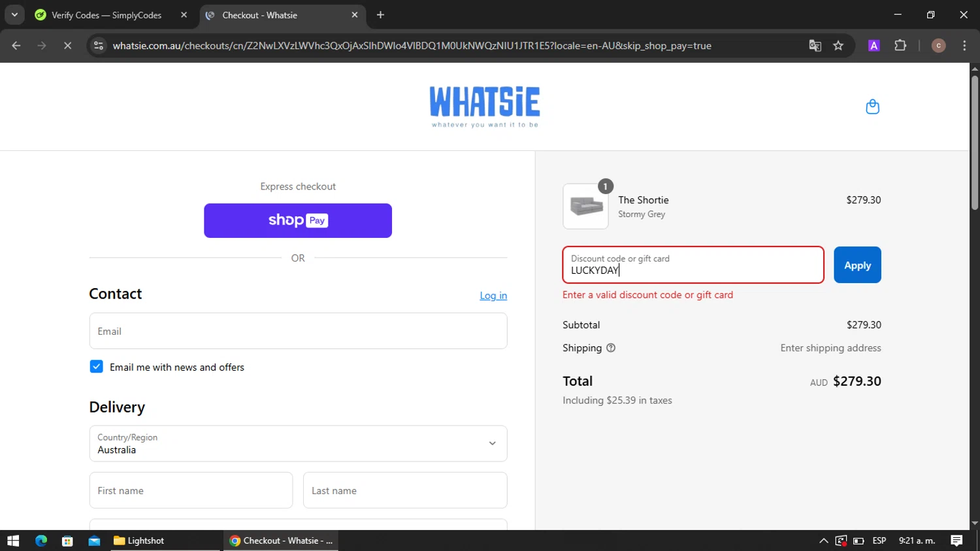This screenshot has height=551, width=980.
Task: Click the Delivery heading
Action: click(x=117, y=407)
